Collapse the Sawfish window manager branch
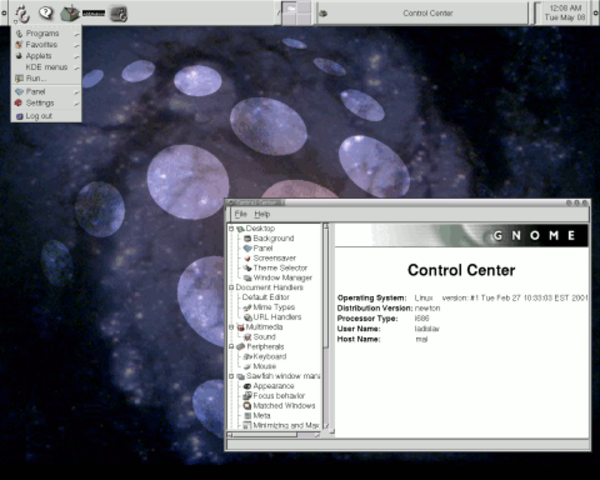The height and width of the screenshot is (480, 600). pos(231,377)
